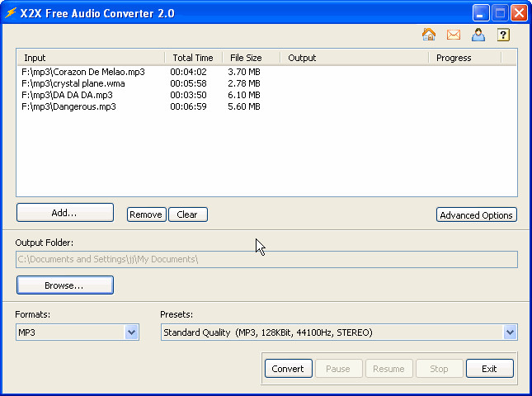Clear the file list
Image resolution: width=532 pixels, height=396 pixels.
187,214
